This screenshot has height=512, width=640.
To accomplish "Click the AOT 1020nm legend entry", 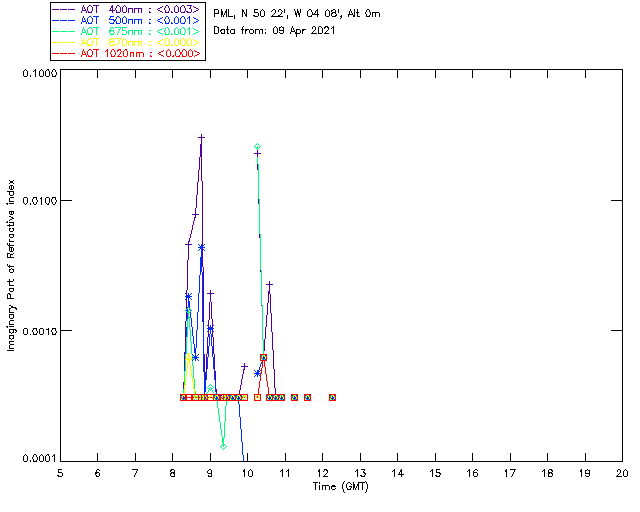I will pyautogui.click(x=127, y=53).
